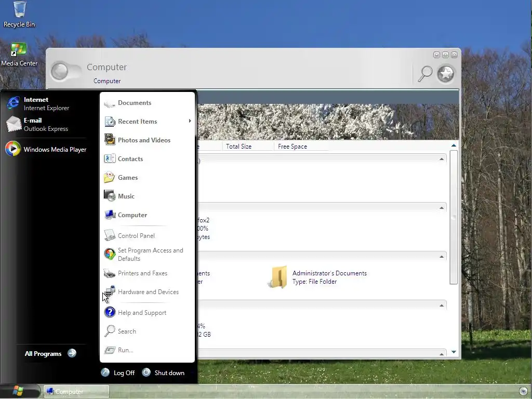Click the Log Off key icon
The image size is (532, 399).
[105, 373]
